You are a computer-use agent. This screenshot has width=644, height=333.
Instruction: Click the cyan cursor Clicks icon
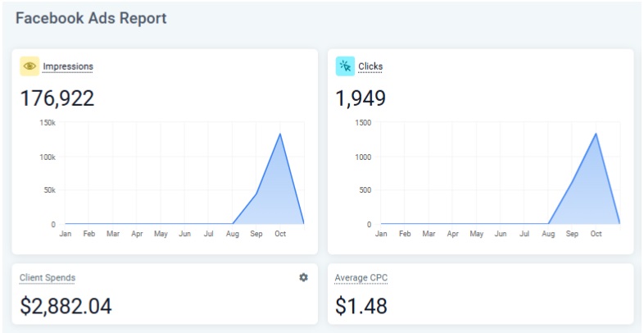[x=345, y=66]
